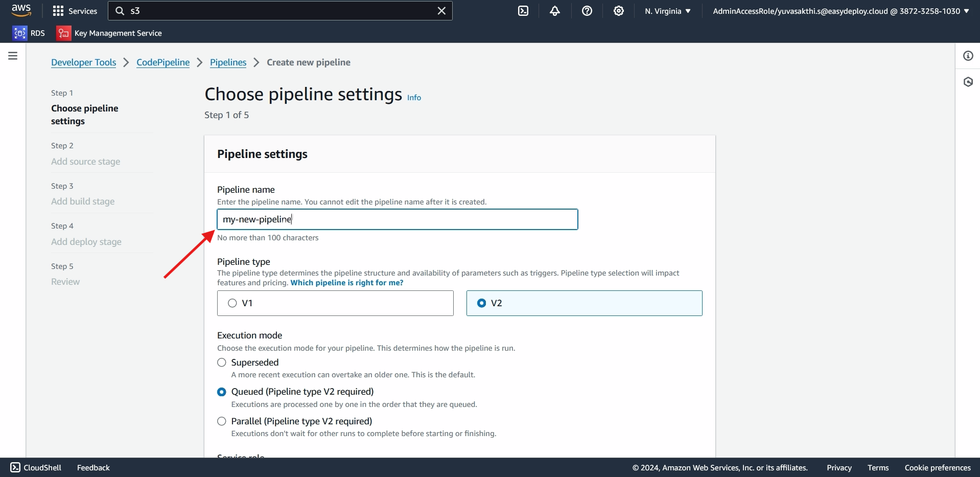Click Feedback in the footer
980x477 pixels.
tap(94, 468)
